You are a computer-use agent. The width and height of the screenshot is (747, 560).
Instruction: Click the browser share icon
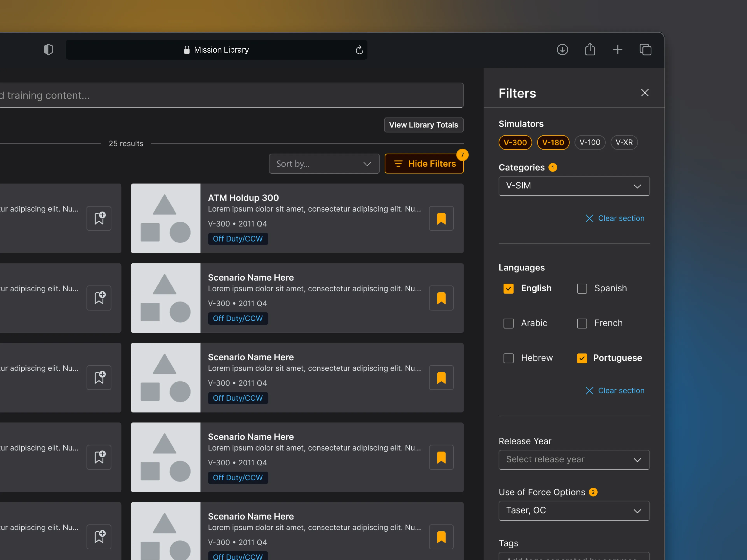coord(590,49)
